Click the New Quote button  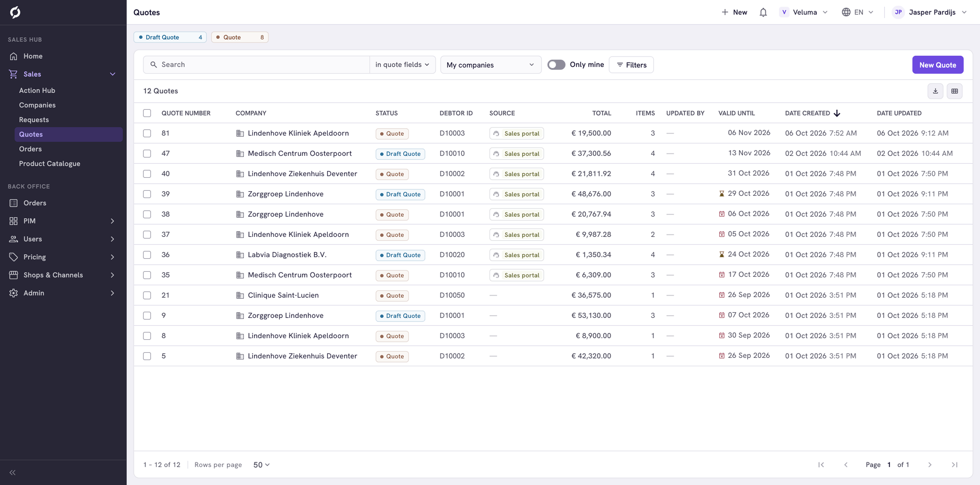tap(938, 65)
